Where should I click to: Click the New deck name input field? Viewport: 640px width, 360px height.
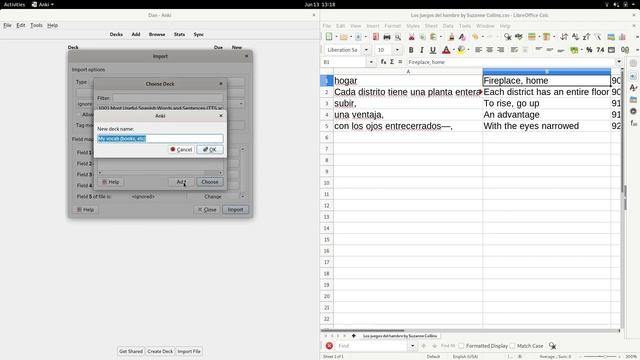click(x=160, y=138)
